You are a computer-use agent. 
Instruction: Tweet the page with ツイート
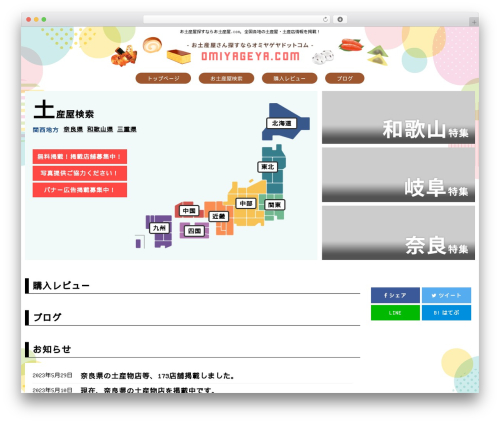(446, 295)
